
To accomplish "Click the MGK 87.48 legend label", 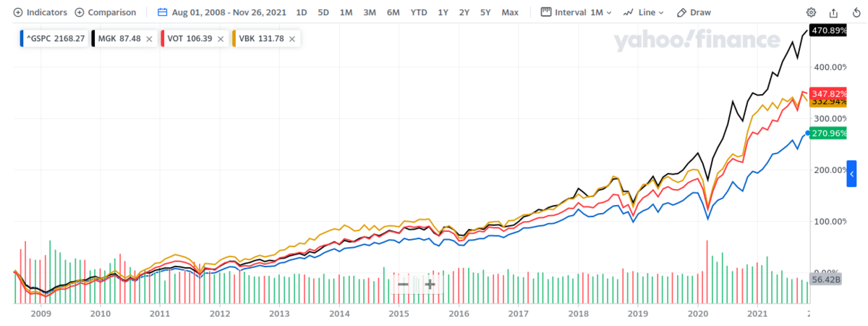I will pos(119,38).
